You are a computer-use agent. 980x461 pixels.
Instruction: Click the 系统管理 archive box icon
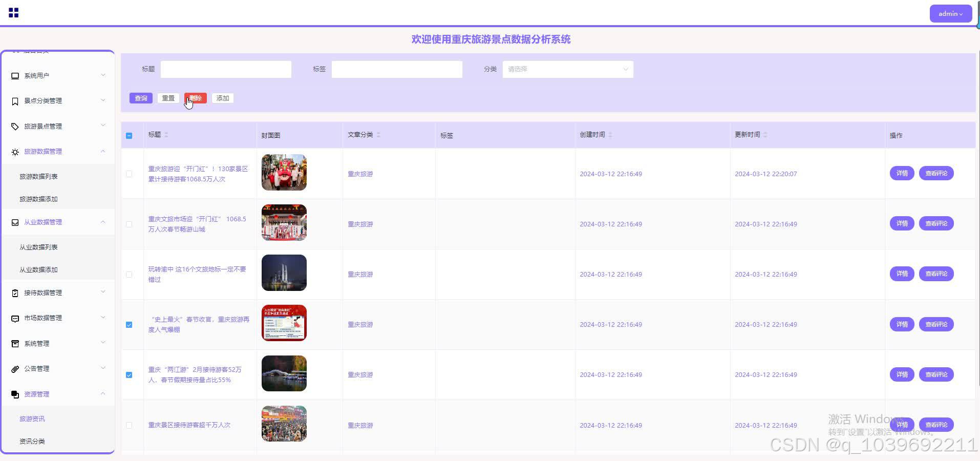[x=15, y=344]
